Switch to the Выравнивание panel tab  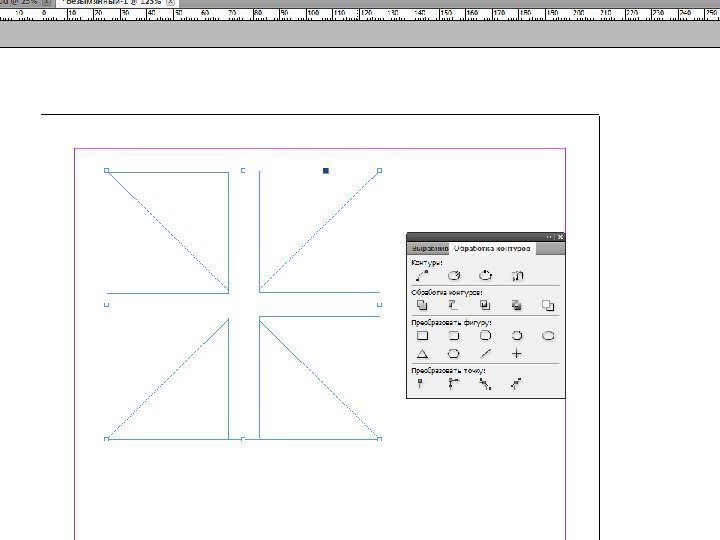[x=428, y=248]
